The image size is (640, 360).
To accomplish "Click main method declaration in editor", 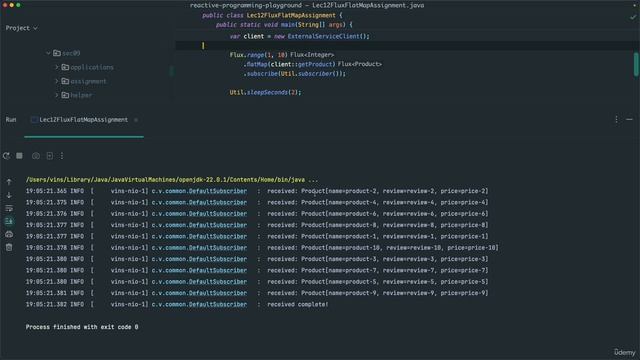I will click(284, 25).
